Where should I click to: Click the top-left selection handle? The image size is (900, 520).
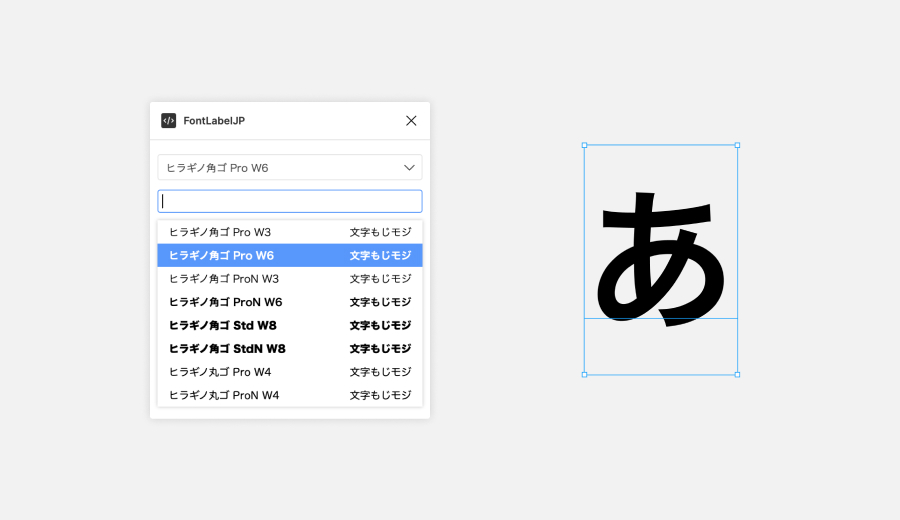point(584,145)
